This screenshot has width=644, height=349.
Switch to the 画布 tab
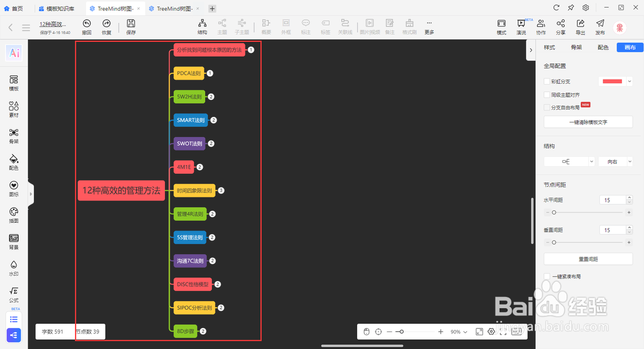[x=630, y=47]
